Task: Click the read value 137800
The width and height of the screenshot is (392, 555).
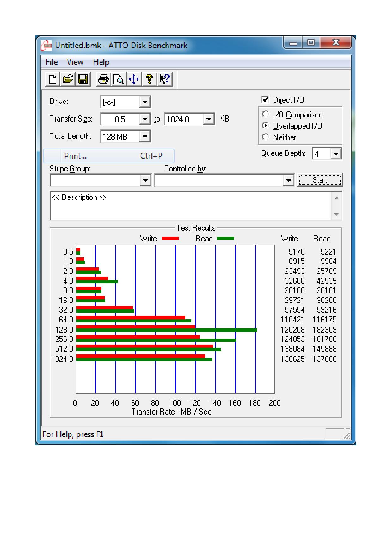Action: click(x=324, y=359)
